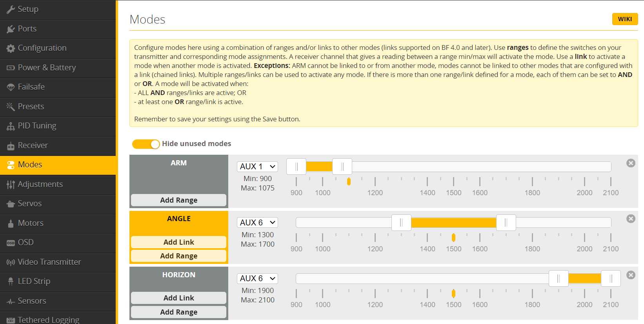Click the Video Transmitter signal icon
Screen dimensions: 644x324
(11, 262)
